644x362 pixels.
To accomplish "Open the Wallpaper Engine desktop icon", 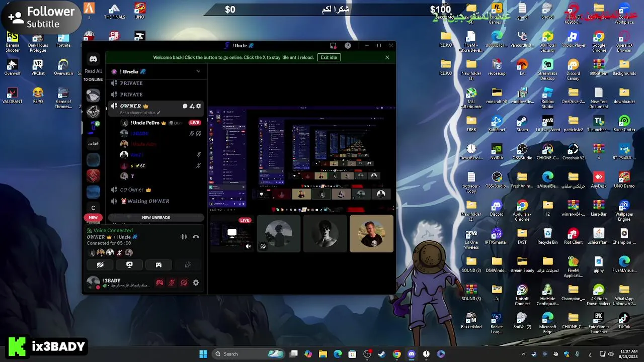I will [624, 211].
